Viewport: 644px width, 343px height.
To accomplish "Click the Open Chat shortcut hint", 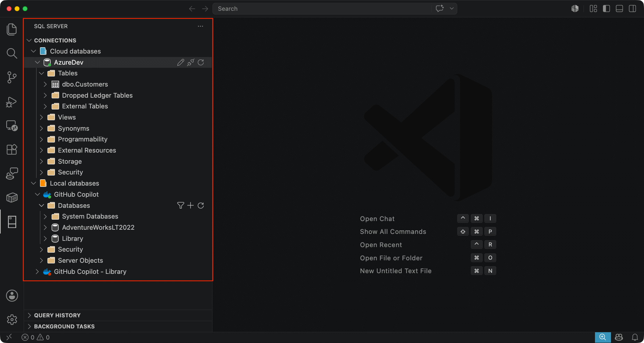I will tap(377, 219).
